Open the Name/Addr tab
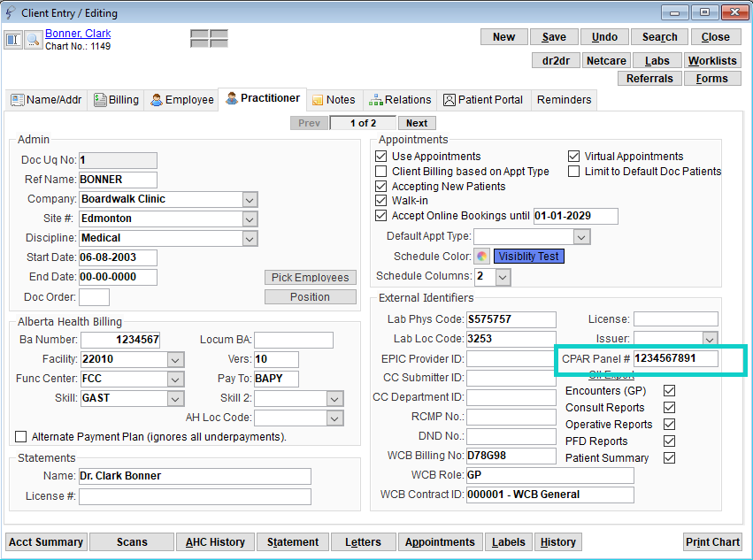 pos(46,100)
